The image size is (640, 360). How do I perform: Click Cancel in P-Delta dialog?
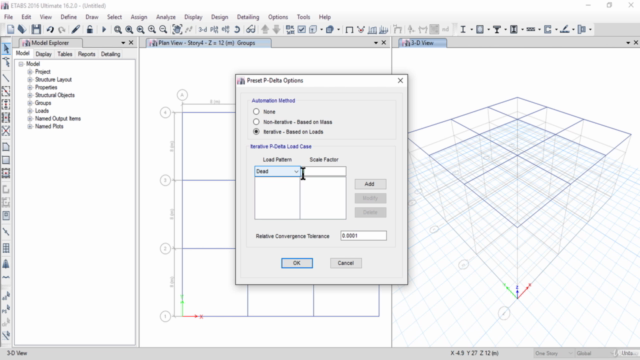tap(346, 263)
